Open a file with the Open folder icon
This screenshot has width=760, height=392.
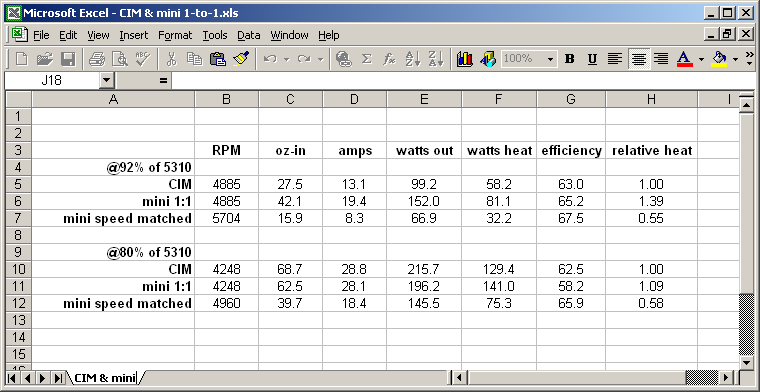[x=45, y=59]
